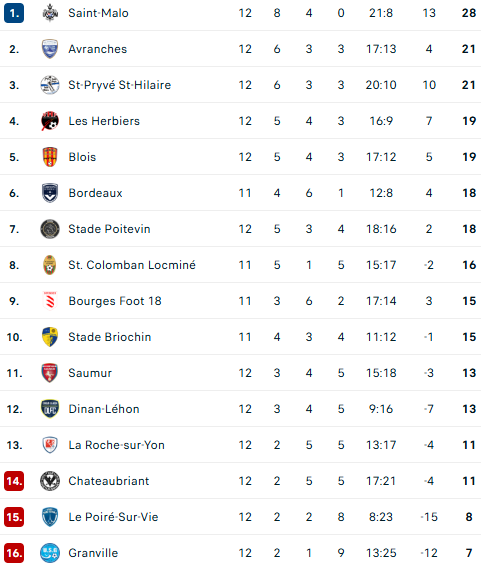Open Les Herbiers club badge
This screenshot has width=481, height=567.
tap(50, 121)
